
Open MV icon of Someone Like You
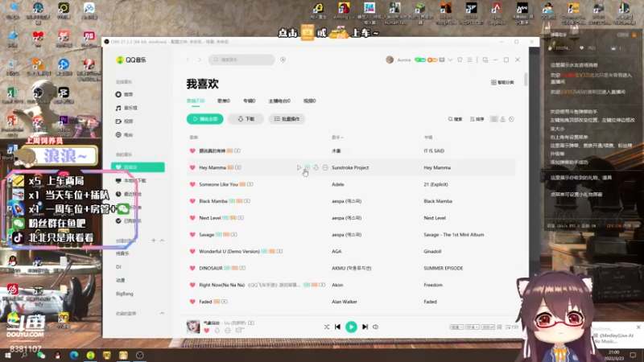(x=250, y=184)
